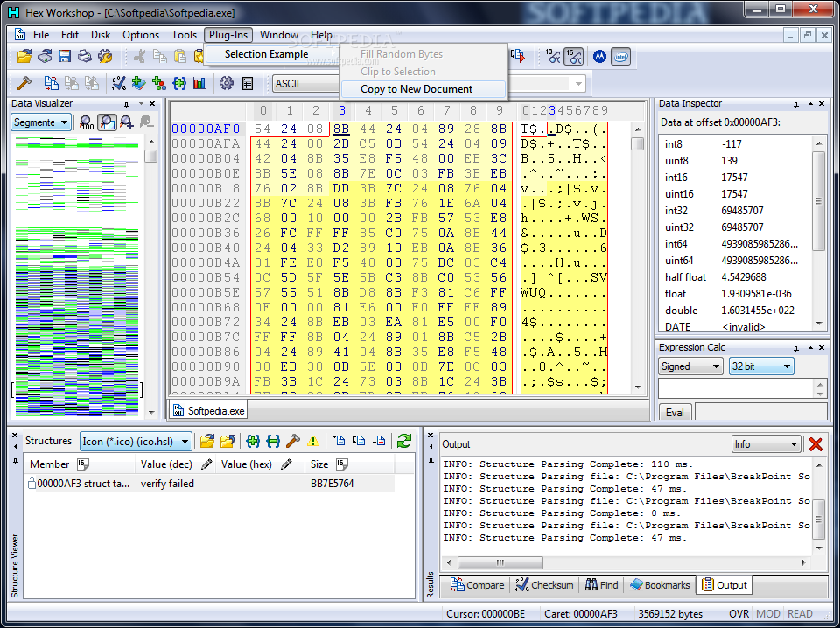
Task: Open the Segmented dropdown in Data Visualizer
Action: (x=41, y=122)
